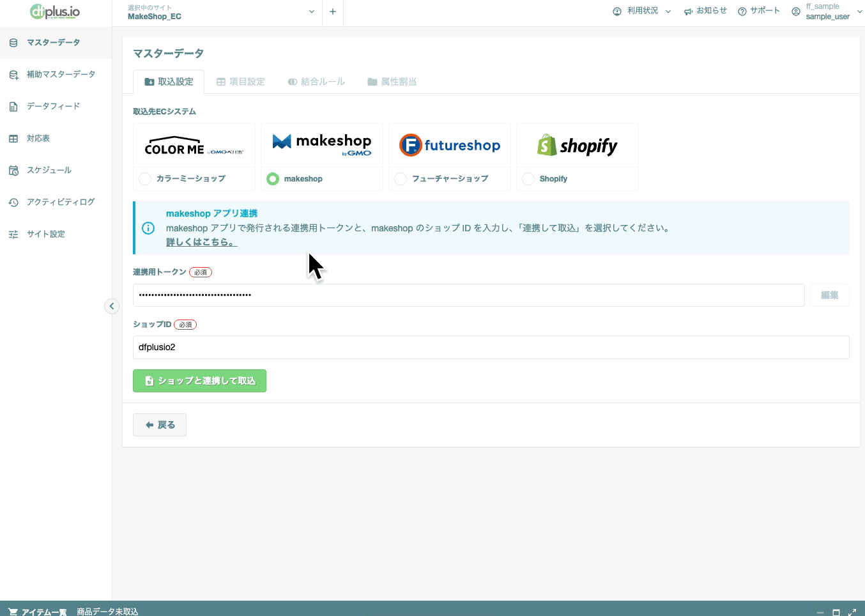865x616 pixels.
Task: Click the COLOR ME logo card
Action: (194, 146)
